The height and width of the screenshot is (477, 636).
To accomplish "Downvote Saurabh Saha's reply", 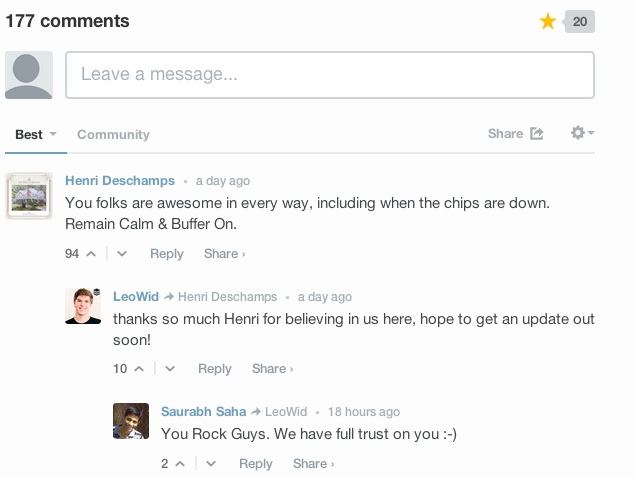I will [x=211, y=464].
